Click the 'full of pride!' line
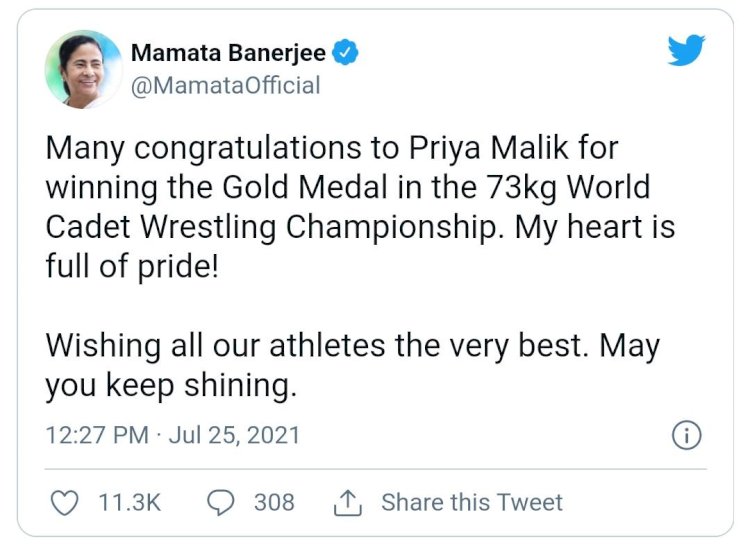The height and width of the screenshot is (560, 750). pos(132,266)
